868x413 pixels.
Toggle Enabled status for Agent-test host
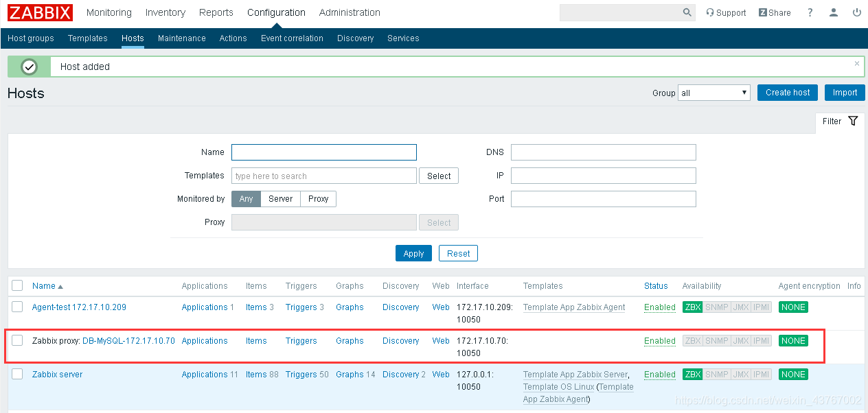660,307
